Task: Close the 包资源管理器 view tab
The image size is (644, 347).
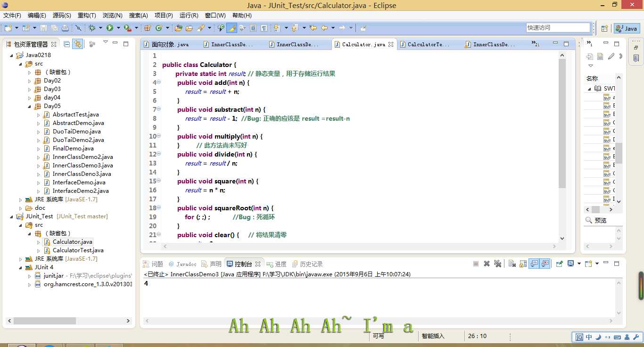Action: [x=54, y=44]
